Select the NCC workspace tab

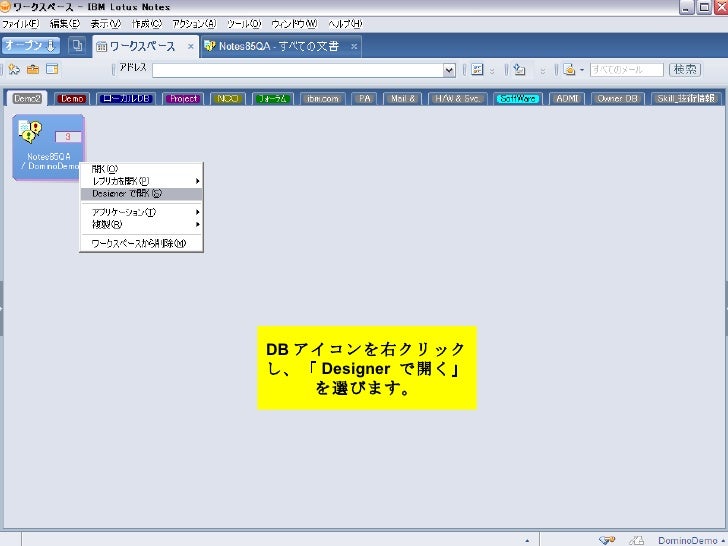(x=228, y=98)
